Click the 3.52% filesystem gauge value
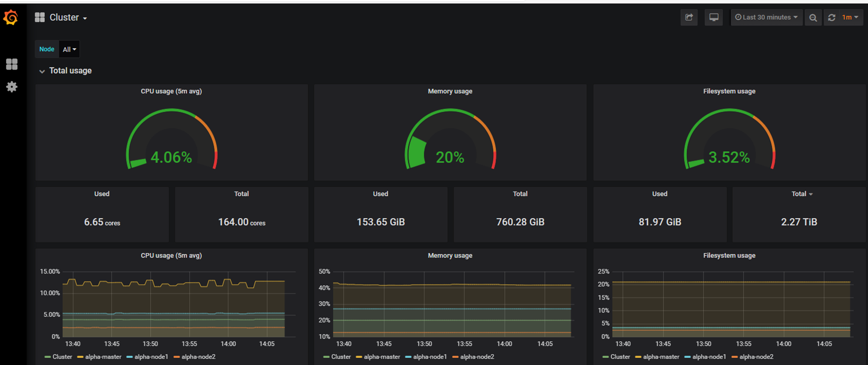Image resolution: width=868 pixels, height=365 pixels. pyautogui.click(x=729, y=157)
